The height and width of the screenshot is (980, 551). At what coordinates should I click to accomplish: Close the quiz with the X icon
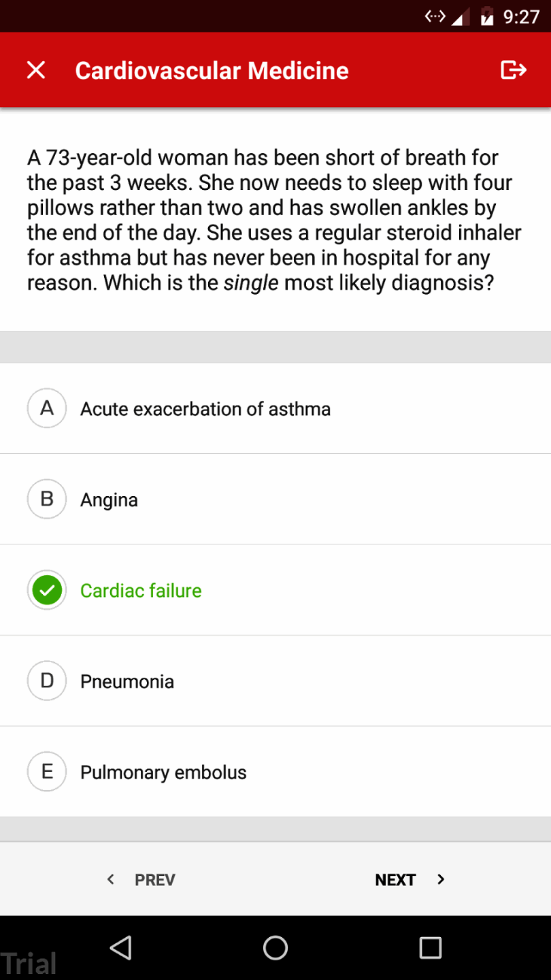pos(36,70)
